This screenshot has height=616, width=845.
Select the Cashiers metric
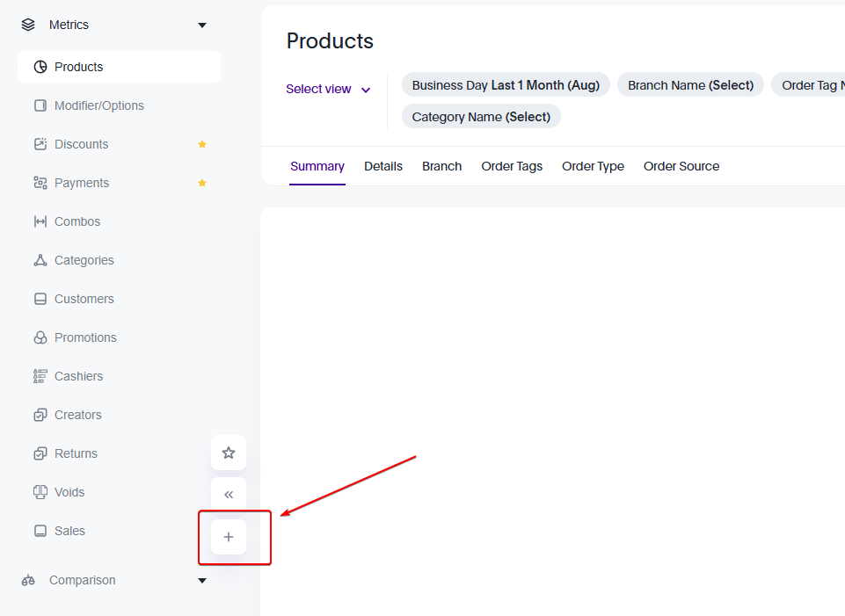click(78, 376)
